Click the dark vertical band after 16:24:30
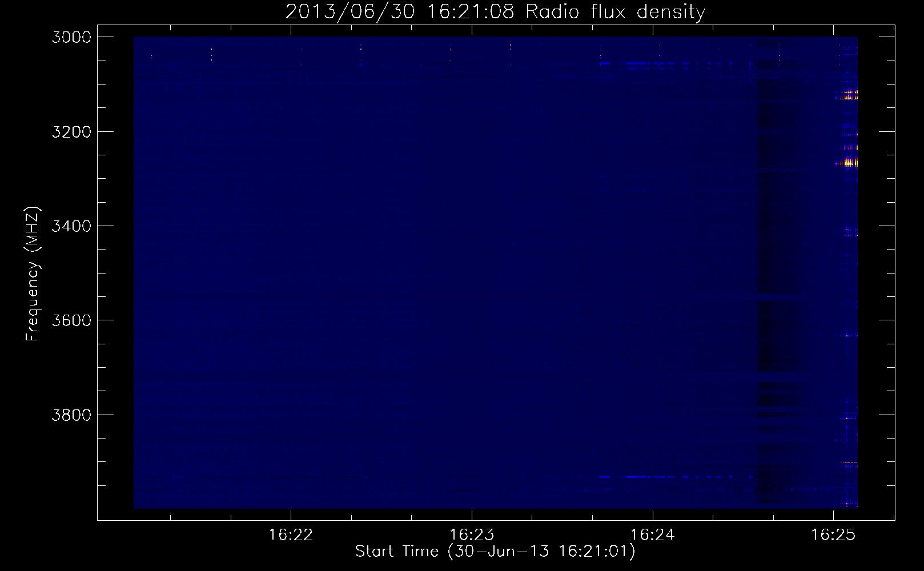This screenshot has width=924, height=571. (779, 272)
